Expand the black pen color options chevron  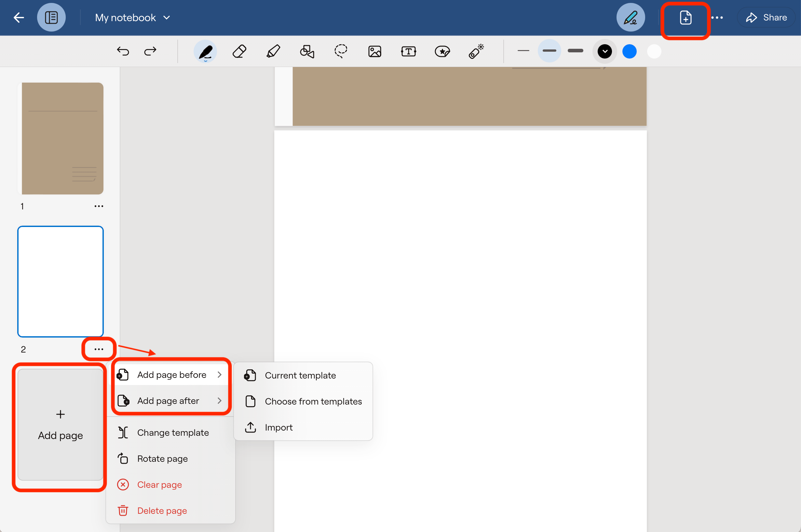604,51
